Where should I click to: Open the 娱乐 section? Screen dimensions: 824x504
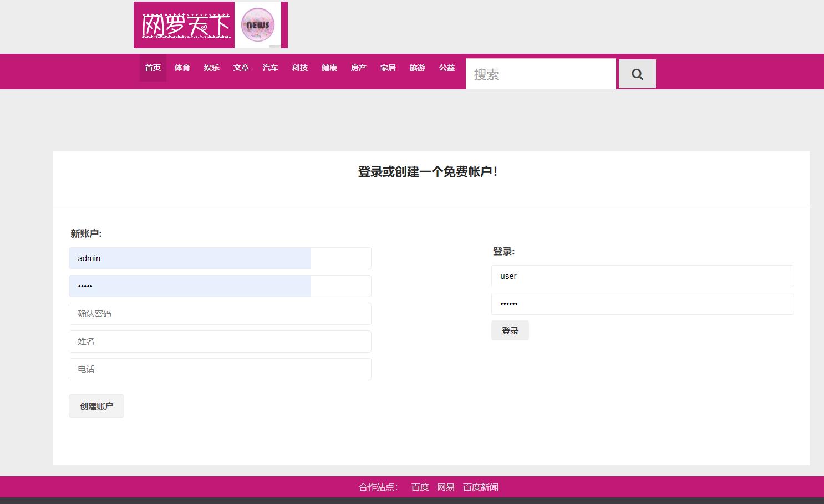[212, 68]
